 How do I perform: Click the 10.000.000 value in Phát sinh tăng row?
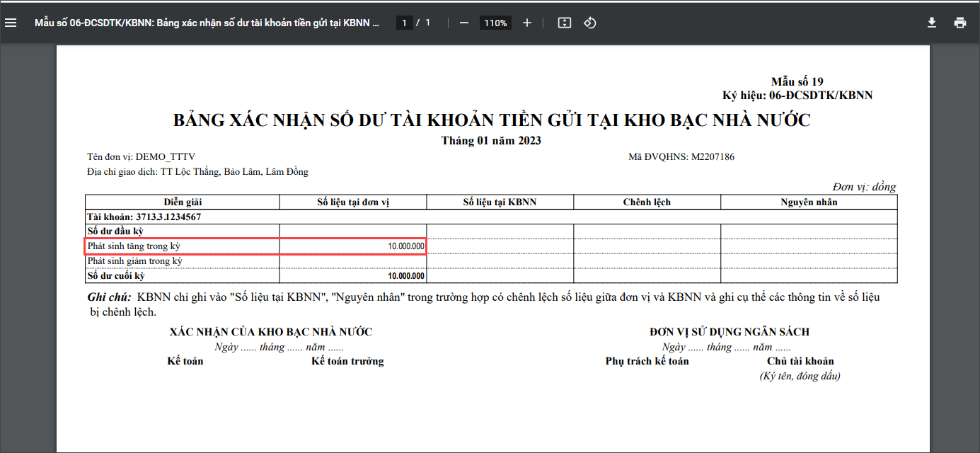tap(406, 246)
